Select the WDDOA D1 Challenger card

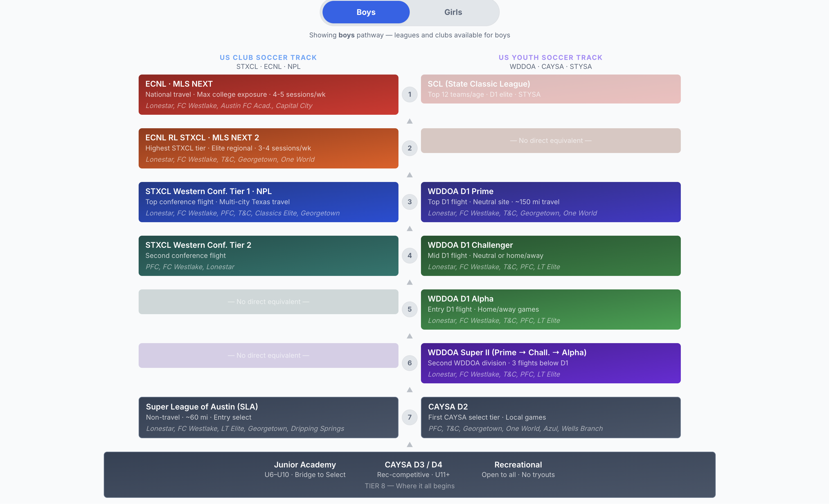tap(550, 256)
